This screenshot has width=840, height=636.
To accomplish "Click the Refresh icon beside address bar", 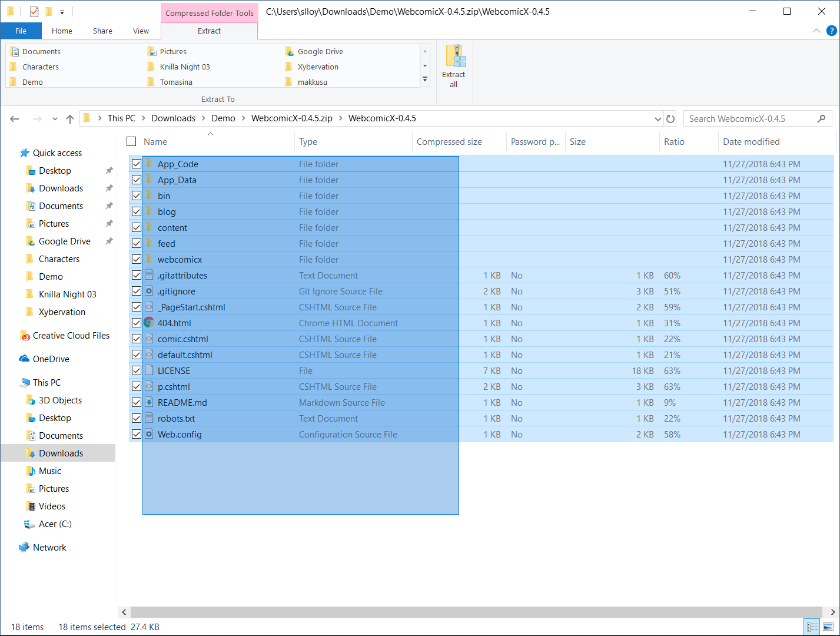I will pyautogui.click(x=670, y=118).
